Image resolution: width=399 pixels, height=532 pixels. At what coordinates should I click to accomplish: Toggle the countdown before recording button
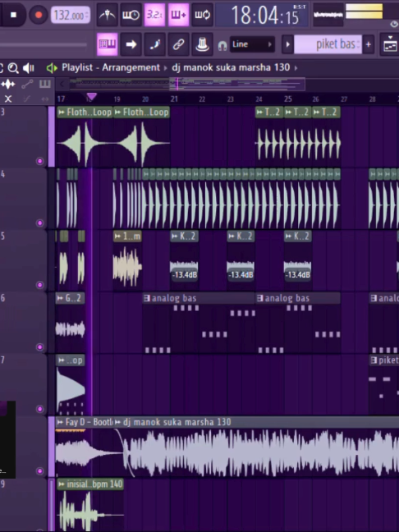click(x=154, y=15)
